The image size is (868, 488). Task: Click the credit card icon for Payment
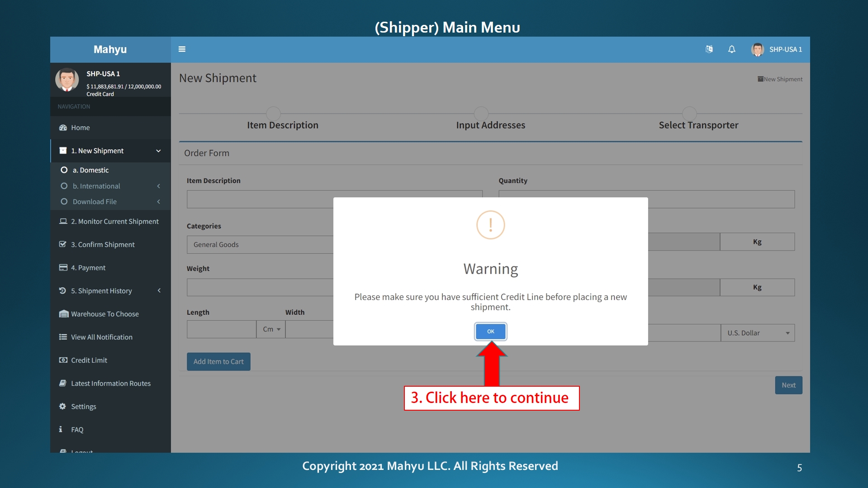63,268
